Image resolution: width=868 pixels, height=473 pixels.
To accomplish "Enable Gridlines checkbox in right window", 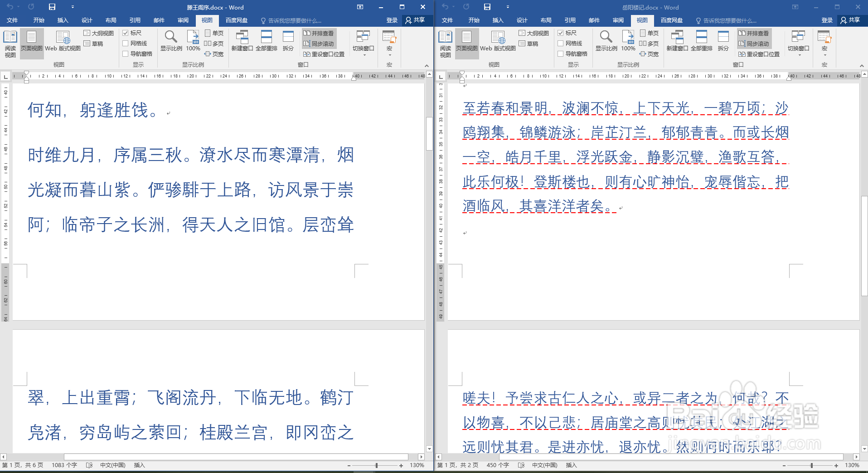I will [561, 44].
